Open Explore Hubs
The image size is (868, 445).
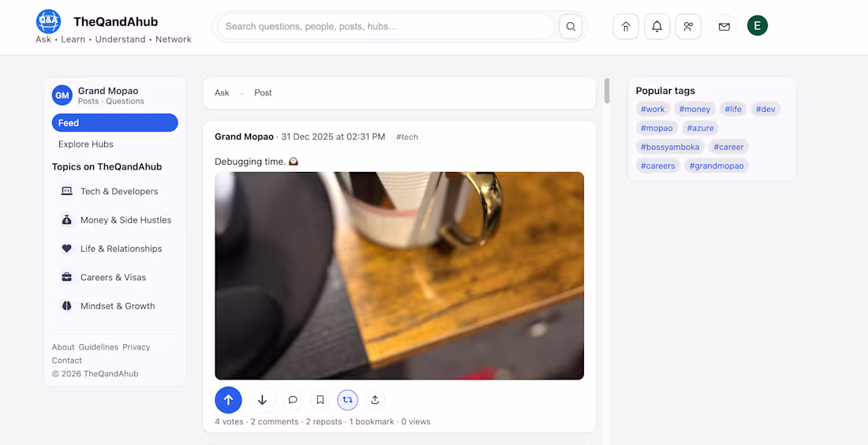(86, 144)
